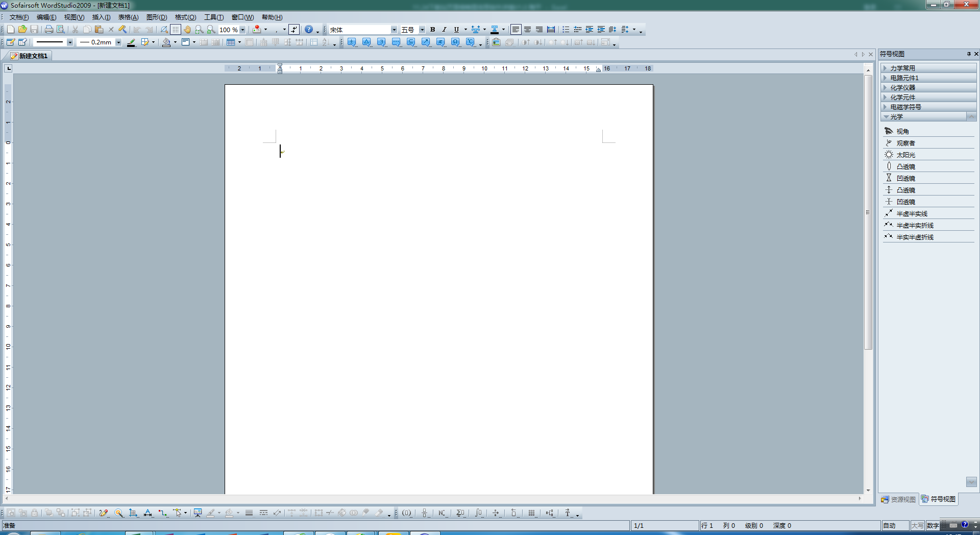Insert a summation formula template
The width and height of the screenshot is (980, 535).
(x=460, y=513)
